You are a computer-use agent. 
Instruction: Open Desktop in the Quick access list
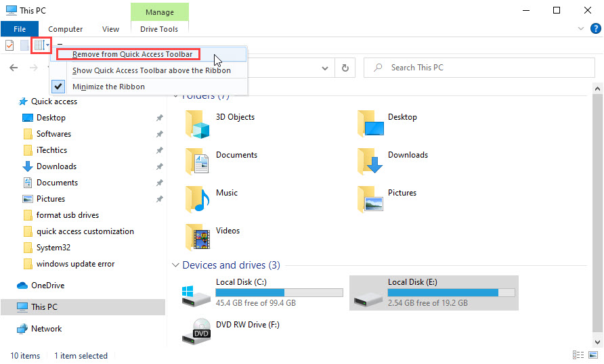pos(51,118)
